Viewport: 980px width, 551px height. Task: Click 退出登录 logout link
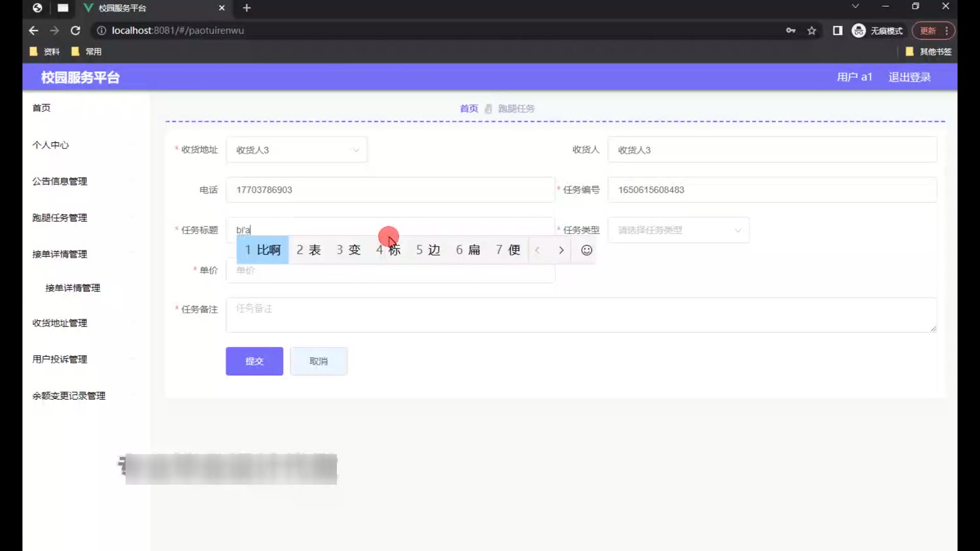click(909, 77)
